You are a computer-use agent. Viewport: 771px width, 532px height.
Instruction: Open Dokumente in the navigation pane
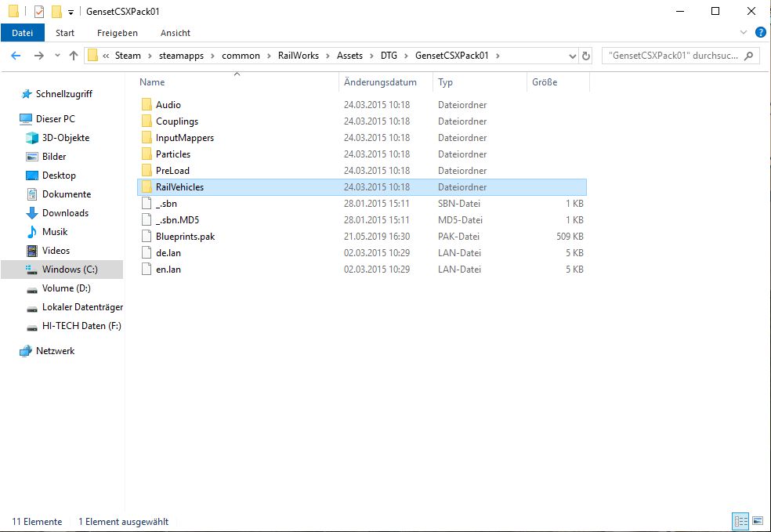(x=67, y=194)
